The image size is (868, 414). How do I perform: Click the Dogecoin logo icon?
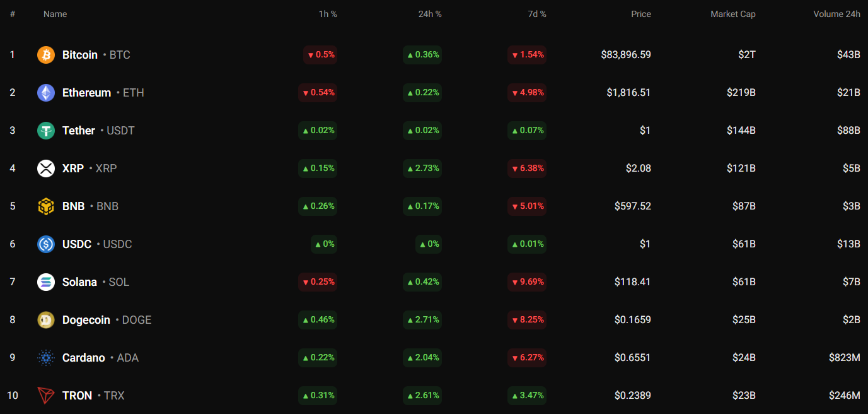pyautogui.click(x=46, y=320)
